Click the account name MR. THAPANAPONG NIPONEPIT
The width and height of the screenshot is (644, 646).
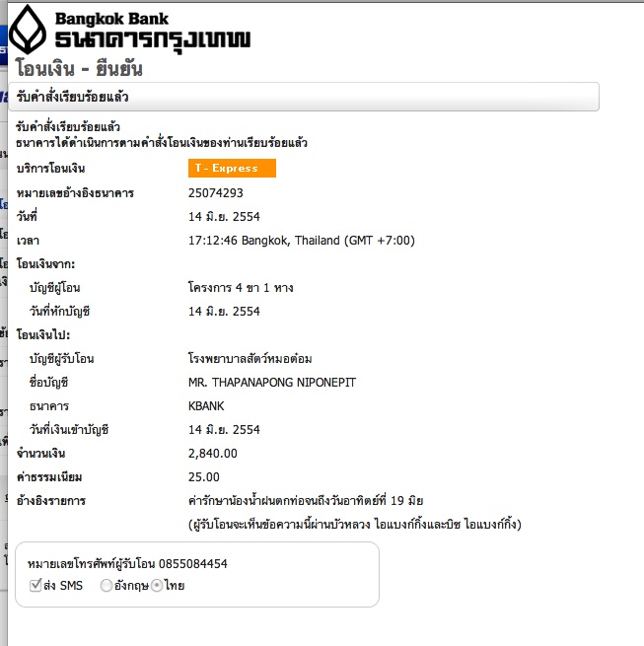pyautogui.click(x=272, y=383)
